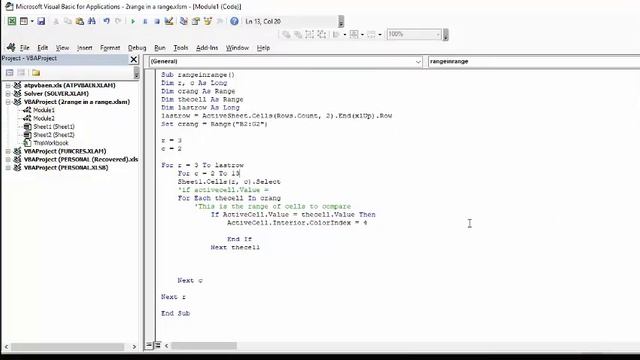640x360 pixels.
Task: Open the rangeinrange procedure dropdown
Action: pos(533,61)
